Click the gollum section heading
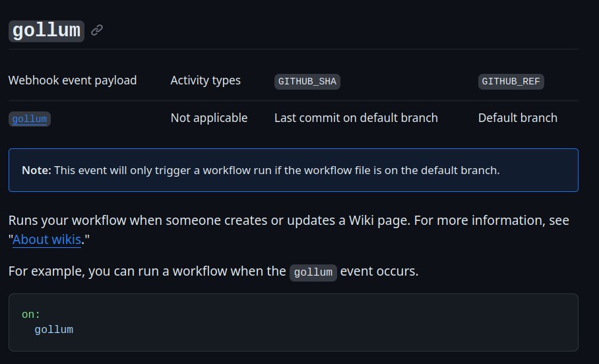 pyautogui.click(x=46, y=31)
